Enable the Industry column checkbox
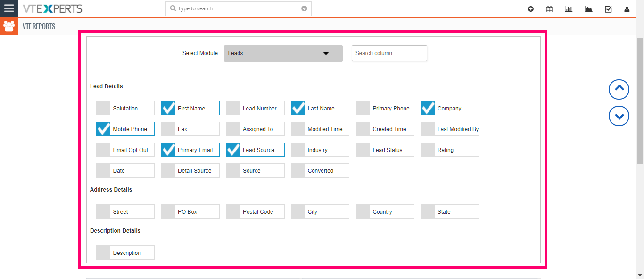 (x=298, y=150)
